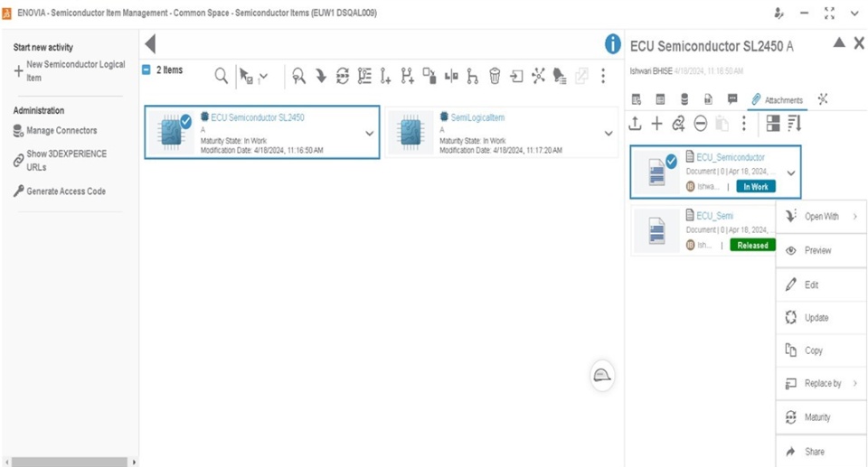This screenshot has height=467, width=868.
Task: Click the In Work status badge
Action: click(x=756, y=187)
